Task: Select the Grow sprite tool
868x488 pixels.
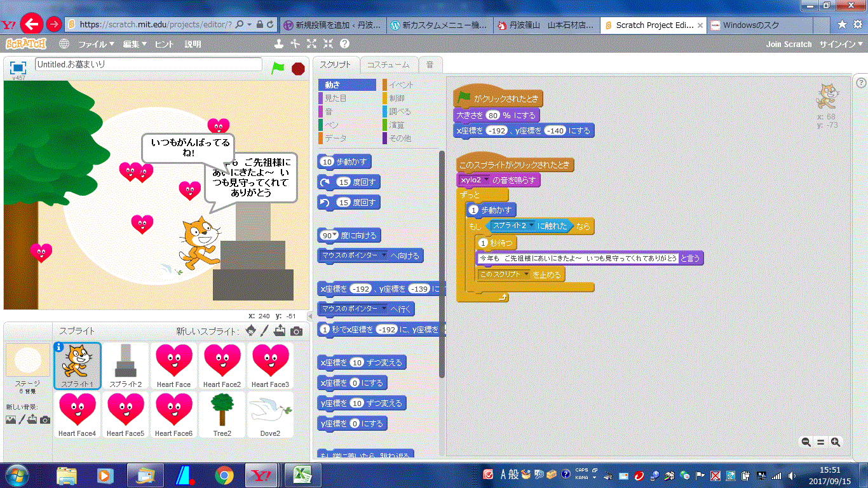Action: (311, 44)
